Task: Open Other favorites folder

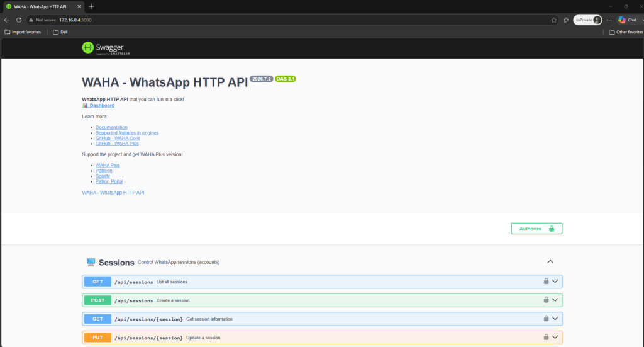Action: coord(626,32)
